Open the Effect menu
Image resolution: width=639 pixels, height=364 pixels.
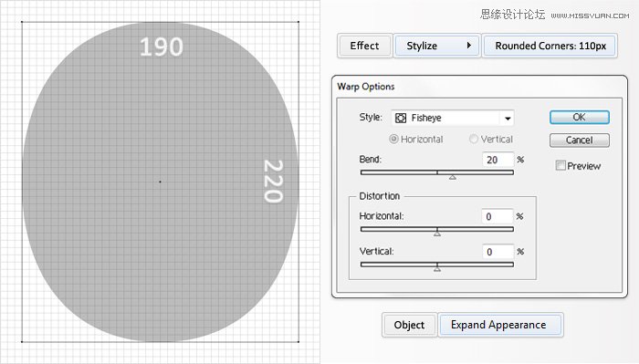click(364, 46)
